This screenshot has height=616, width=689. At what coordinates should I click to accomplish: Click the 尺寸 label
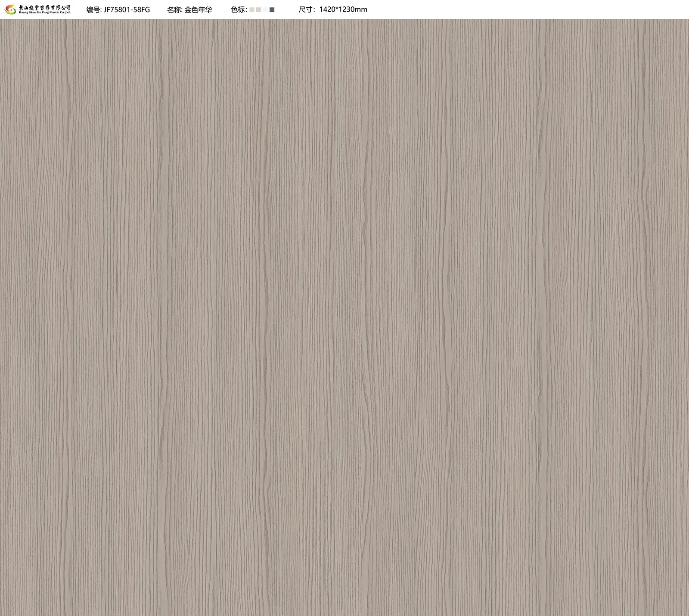pyautogui.click(x=305, y=9)
